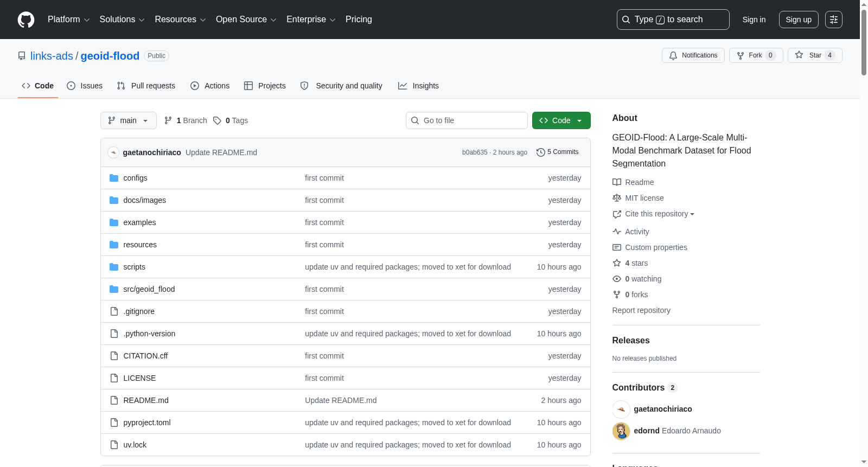Expand the Enterprise menu
This screenshot has width=868, height=467.
click(311, 20)
